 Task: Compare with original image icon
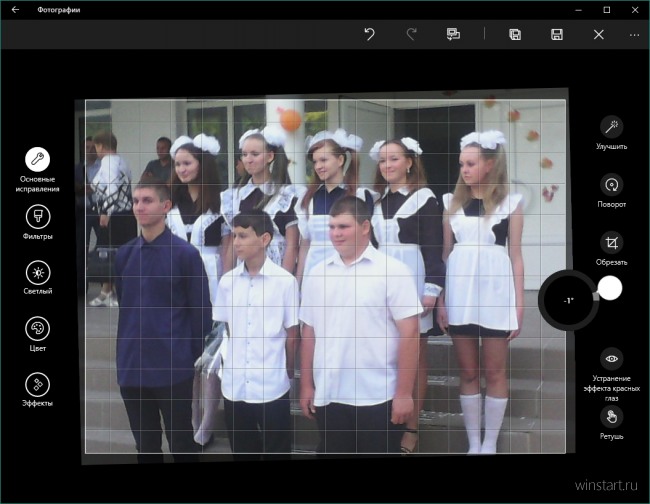pos(453,34)
